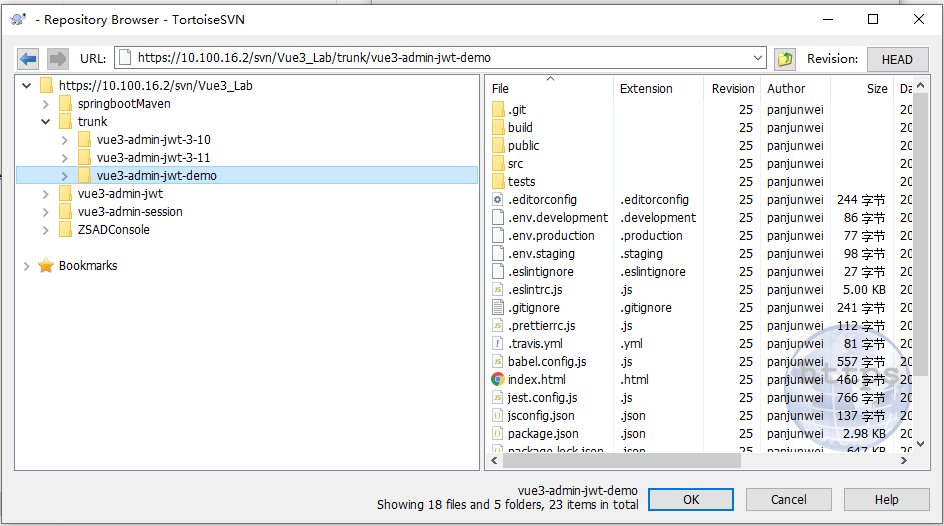944x526 pixels.
Task: Expand the vue3-admin-jwt-demo node
Action: (x=64, y=176)
